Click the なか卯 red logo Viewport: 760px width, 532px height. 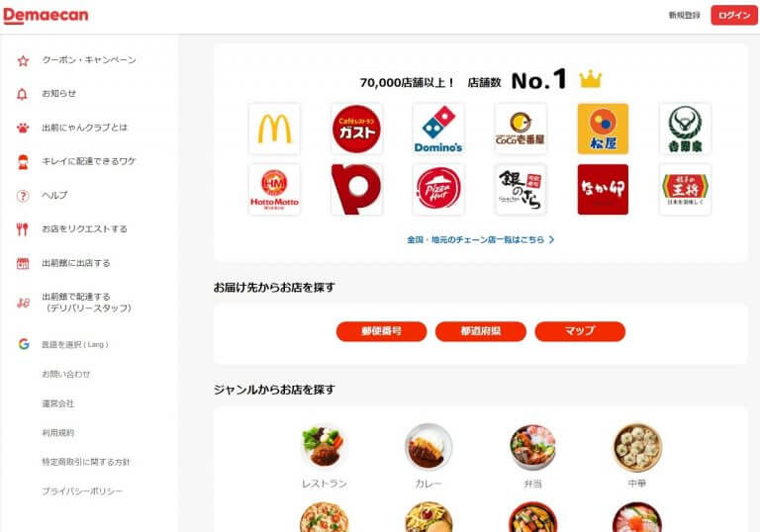pos(603,190)
